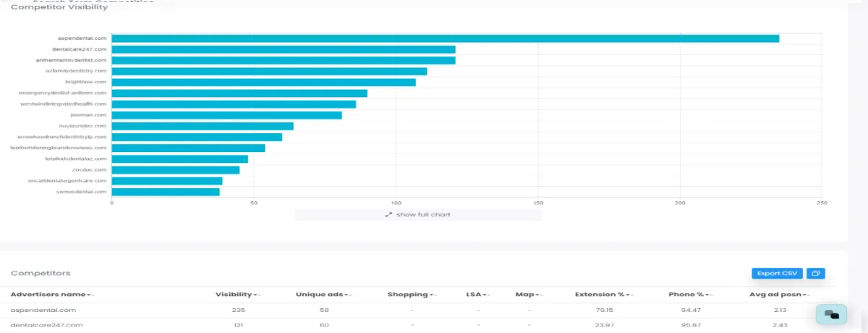Open the chat widget icon
This screenshot has height=333, width=868.
pos(831,315)
